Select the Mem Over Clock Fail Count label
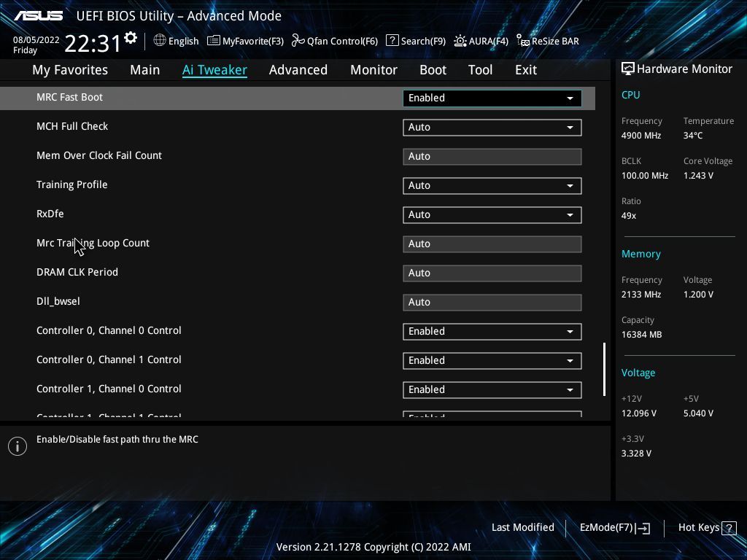Image resolution: width=747 pixels, height=560 pixels. pyautogui.click(x=99, y=155)
